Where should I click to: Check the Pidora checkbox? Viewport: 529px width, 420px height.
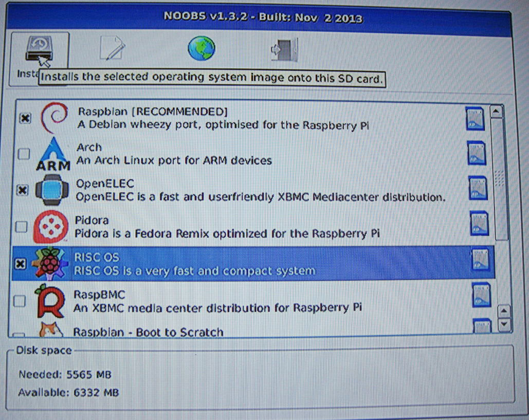click(21, 226)
